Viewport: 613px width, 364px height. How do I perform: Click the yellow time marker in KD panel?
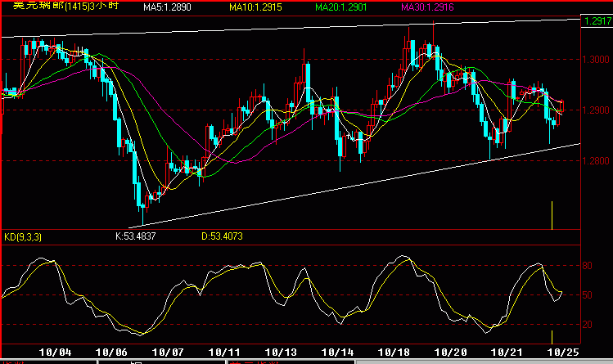point(552,337)
